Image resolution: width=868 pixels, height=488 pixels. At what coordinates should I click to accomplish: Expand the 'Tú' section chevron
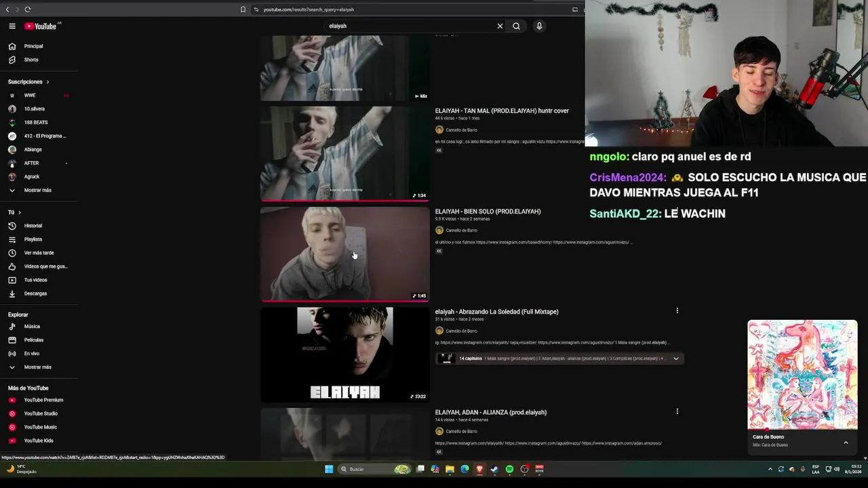19,213
